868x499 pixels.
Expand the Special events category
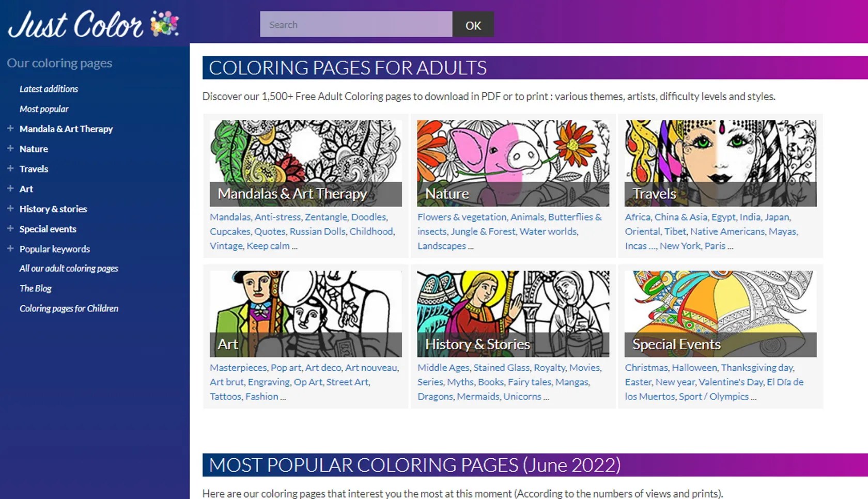(x=10, y=229)
